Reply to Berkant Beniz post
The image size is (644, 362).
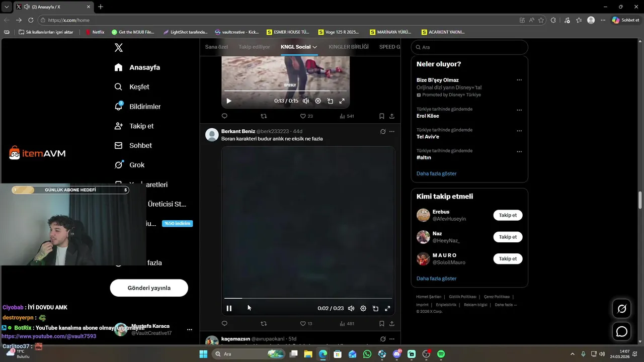[x=224, y=324]
